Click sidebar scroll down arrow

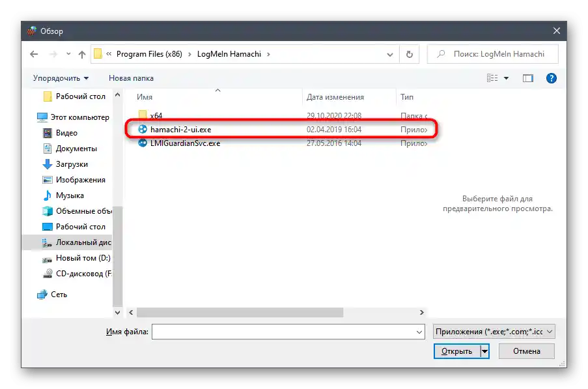[x=117, y=313]
